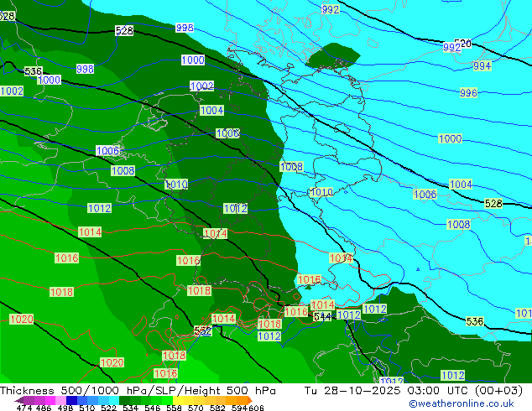The image size is (532, 411).
Task: Click the 582 legend value
Action: 217,408
